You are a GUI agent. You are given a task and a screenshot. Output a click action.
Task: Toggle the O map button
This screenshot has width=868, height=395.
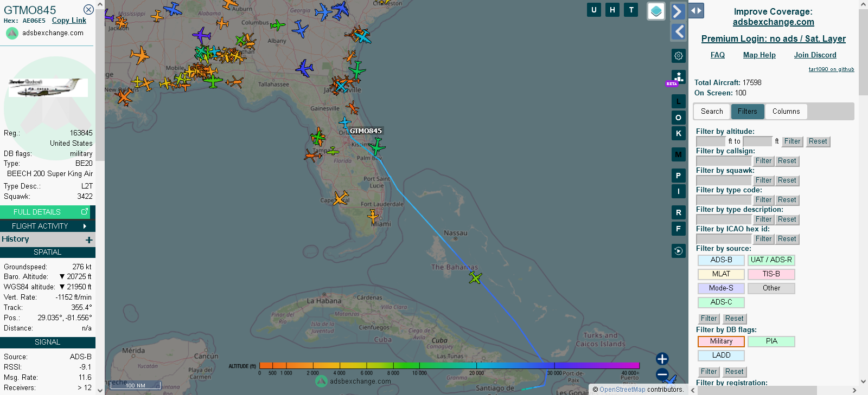pyautogui.click(x=679, y=118)
